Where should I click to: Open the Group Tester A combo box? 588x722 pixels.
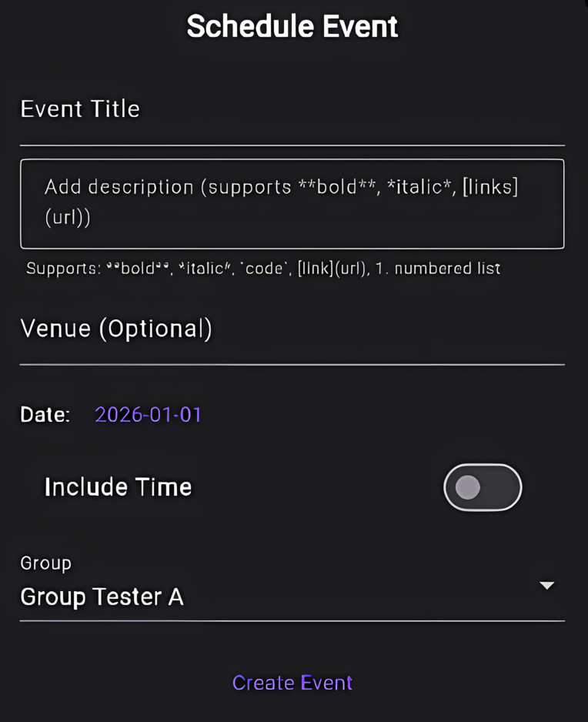click(x=292, y=597)
